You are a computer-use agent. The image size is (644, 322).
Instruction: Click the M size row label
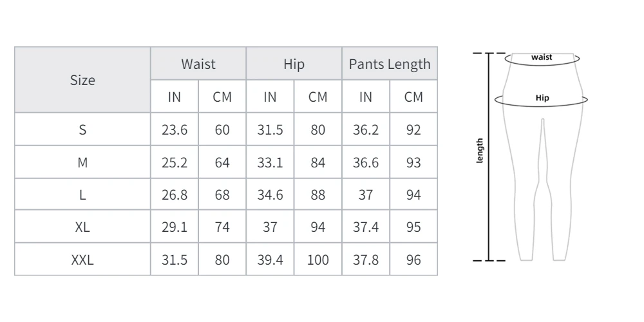82,162
